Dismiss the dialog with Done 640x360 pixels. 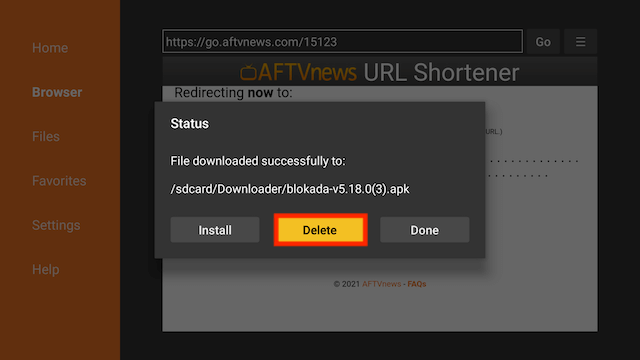[424, 230]
